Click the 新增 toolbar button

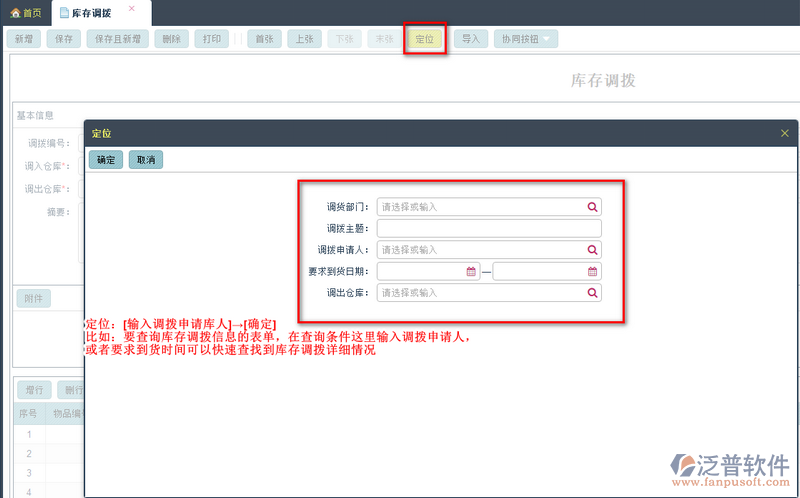23,39
